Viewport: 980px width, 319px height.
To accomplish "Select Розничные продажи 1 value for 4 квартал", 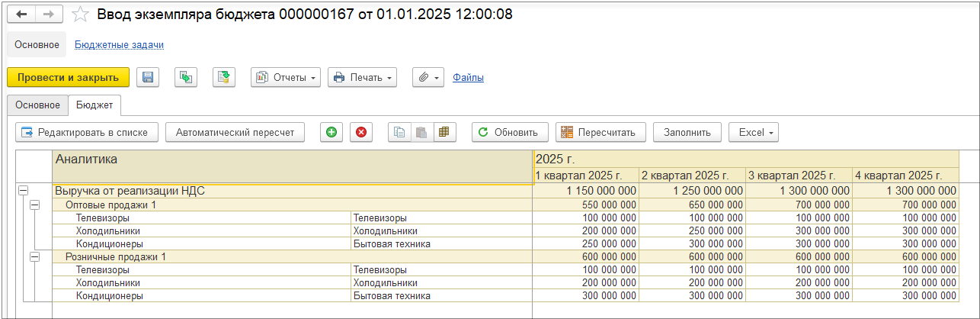I will point(905,257).
